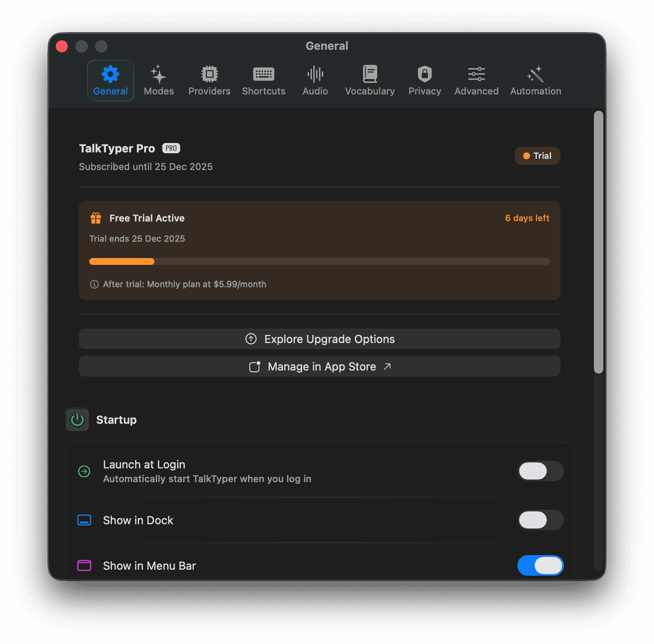The width and height of the screenshot is (654, 644).
Task: Click Explore Upgrade Options
Action: [319, 339]
